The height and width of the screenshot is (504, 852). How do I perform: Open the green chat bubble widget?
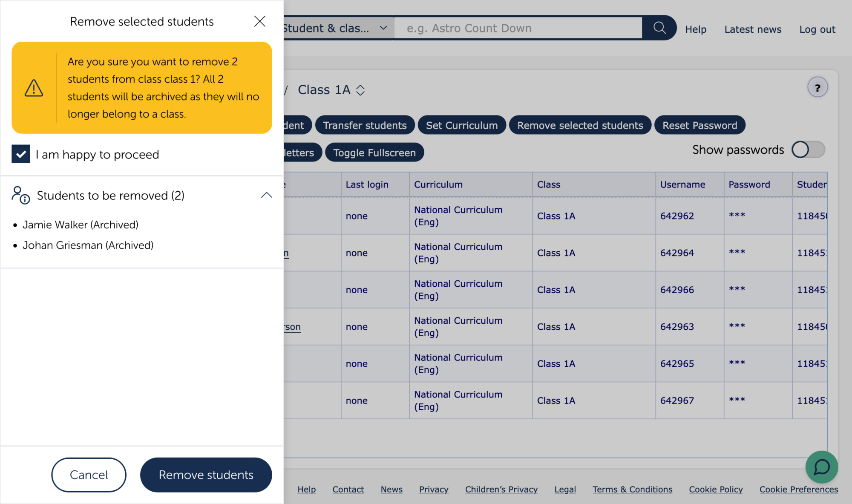tap(821, 467)
